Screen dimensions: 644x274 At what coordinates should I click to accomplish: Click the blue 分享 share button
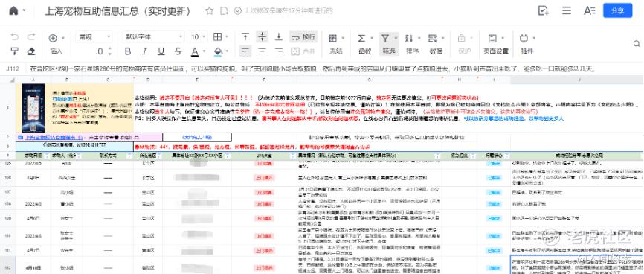point(617,10)
